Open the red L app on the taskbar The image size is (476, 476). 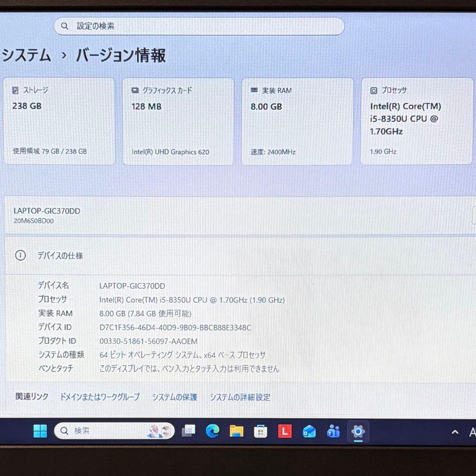coord(285,432)
